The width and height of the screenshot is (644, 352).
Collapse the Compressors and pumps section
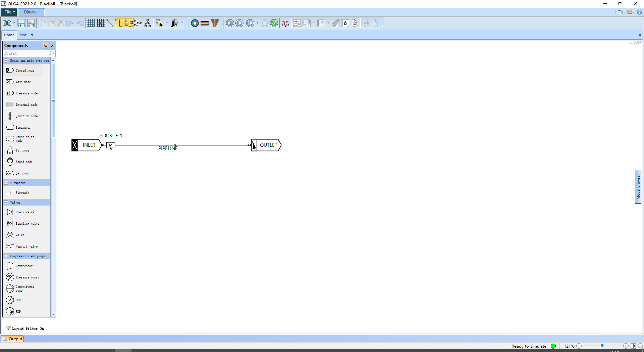[6, 256]
